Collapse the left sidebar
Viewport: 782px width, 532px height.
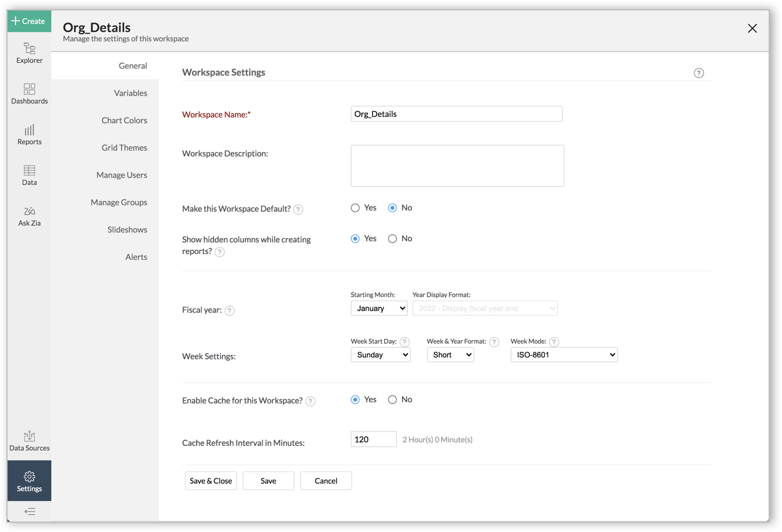[29, 511]
